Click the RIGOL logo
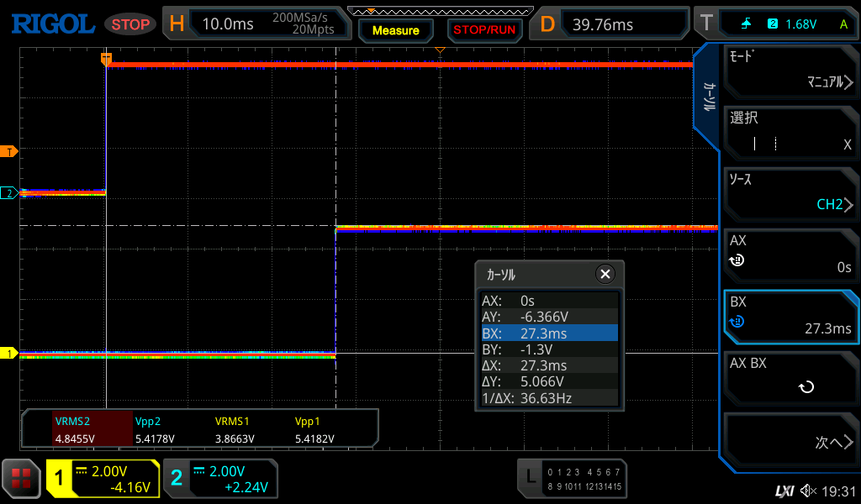This screenshot has height=504, width=861. point(52,24)
